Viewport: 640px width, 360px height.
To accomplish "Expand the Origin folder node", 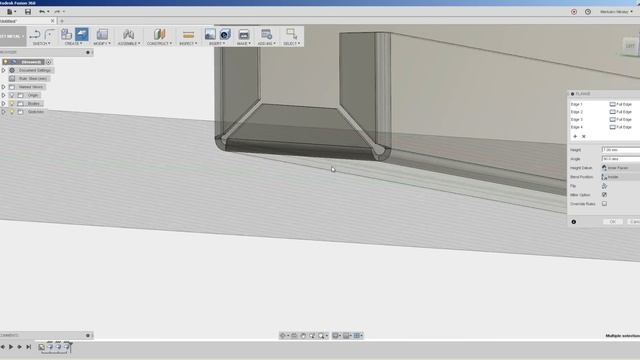I will click(x=4, y=95).
